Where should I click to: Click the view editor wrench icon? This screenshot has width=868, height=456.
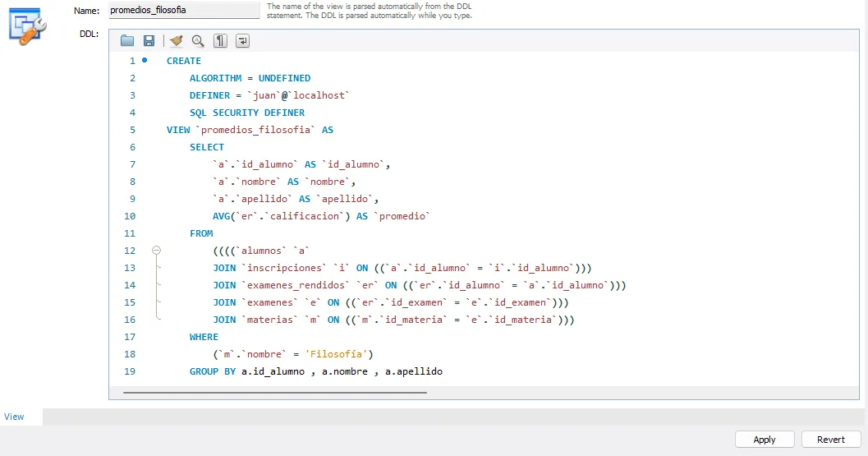24,26
